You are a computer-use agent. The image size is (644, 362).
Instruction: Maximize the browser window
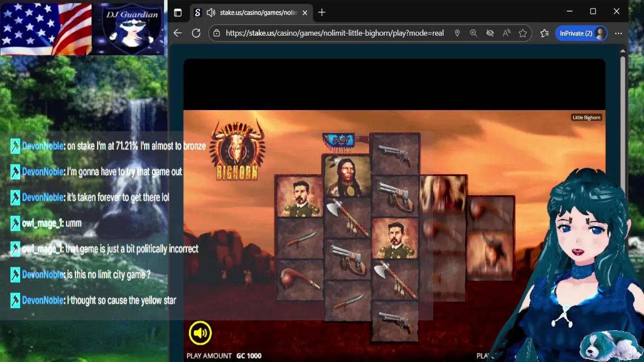tap(593, 11)
